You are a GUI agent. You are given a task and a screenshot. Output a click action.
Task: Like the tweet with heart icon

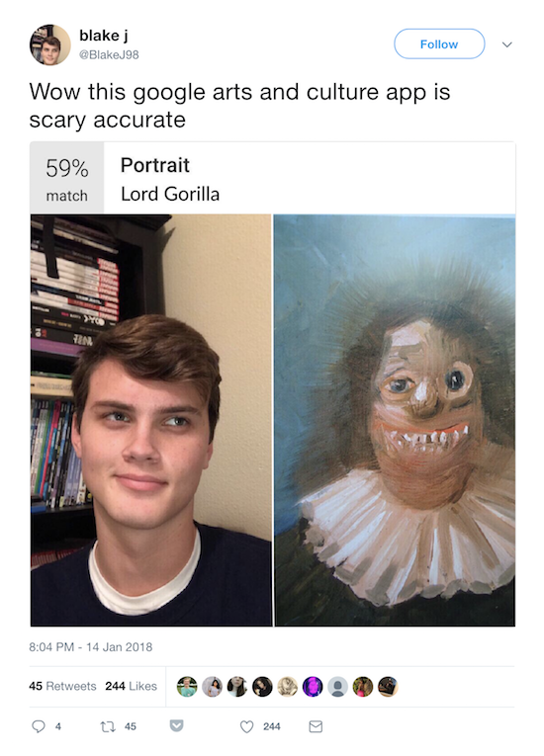pyautogui.click(x=246, y=726)
